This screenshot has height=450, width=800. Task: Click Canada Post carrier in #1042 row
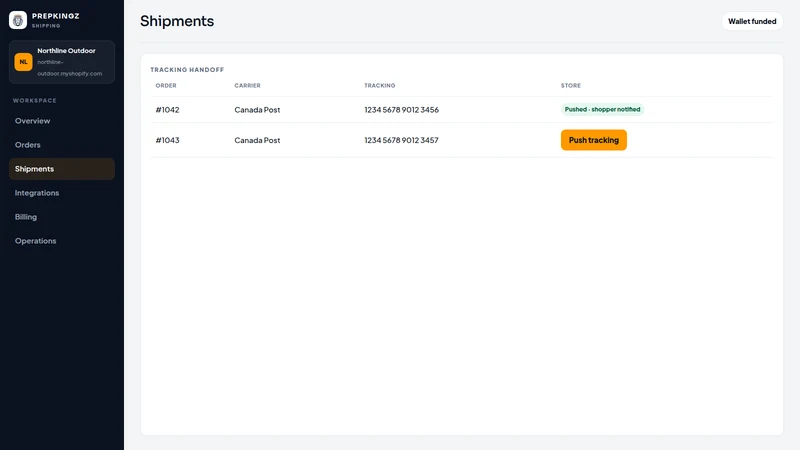click(257, 110)
